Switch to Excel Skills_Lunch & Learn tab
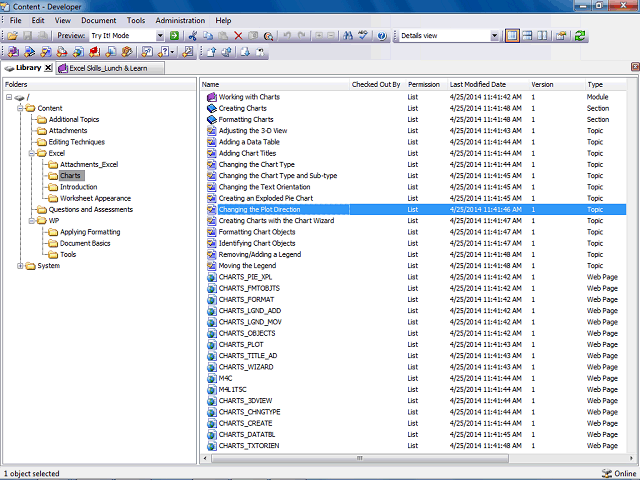Screen dimensions: 640x480 pos(108,68)
